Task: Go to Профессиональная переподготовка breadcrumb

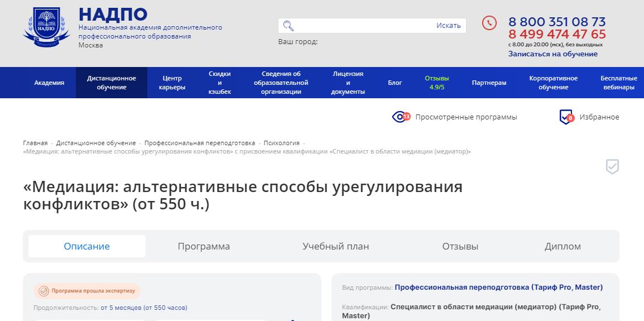Action: pyautogui.click(x=200, y=143)
